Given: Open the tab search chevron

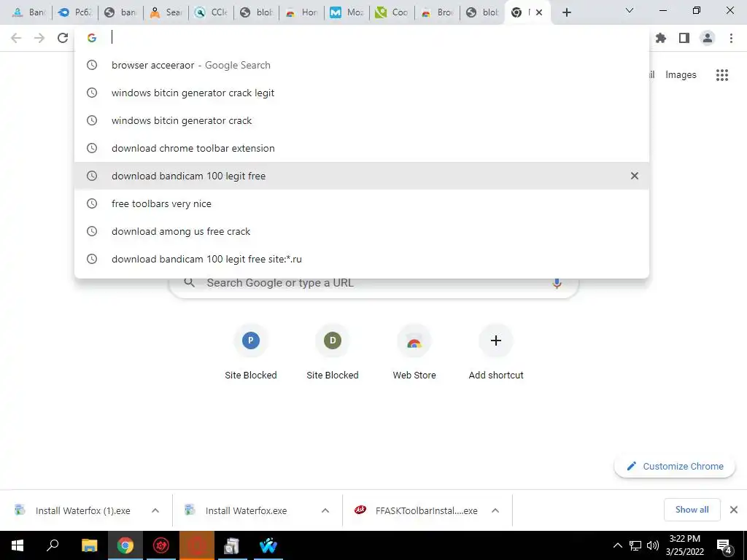Looking at the screenshot, I should 630,10.
